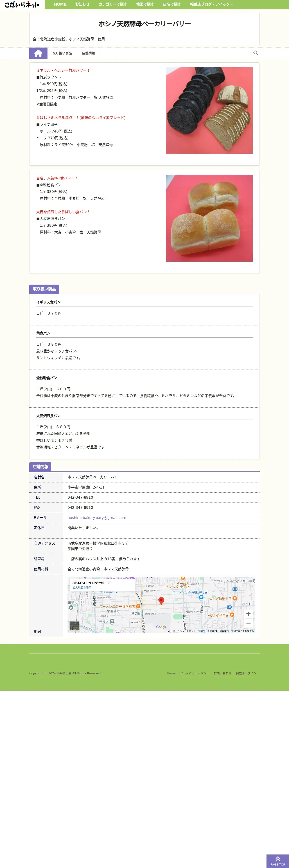
Task: Click red heading 当店、人気№1食パン！！
Action: [57, 178]
